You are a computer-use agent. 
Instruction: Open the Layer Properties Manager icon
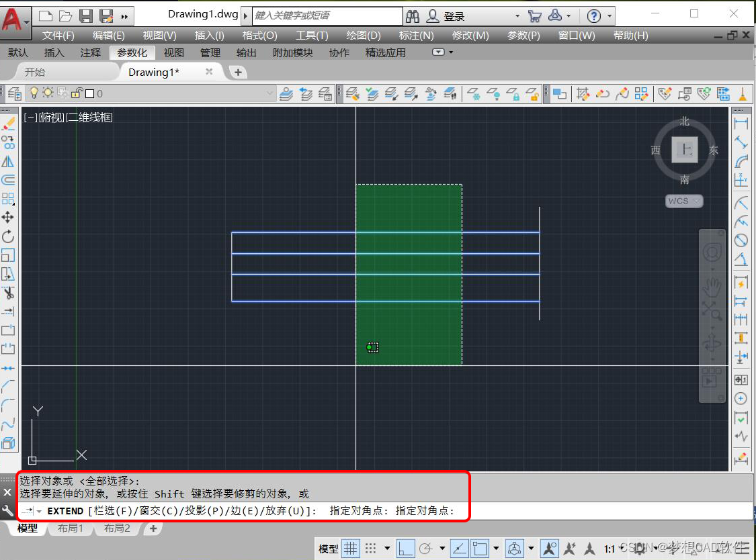tap(14, 93)
